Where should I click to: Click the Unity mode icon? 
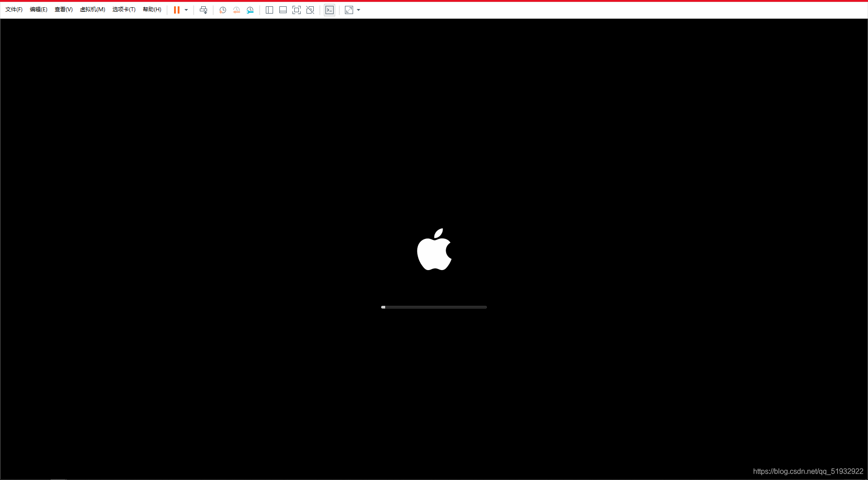point(310,10)
